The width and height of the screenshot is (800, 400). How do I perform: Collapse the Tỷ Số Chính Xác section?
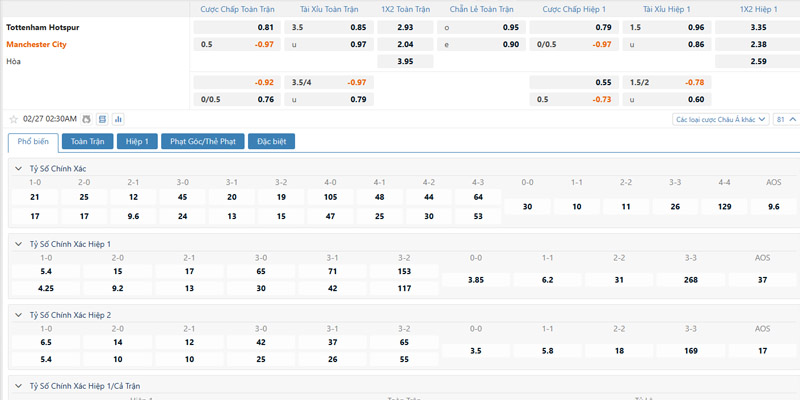[18, 168]
